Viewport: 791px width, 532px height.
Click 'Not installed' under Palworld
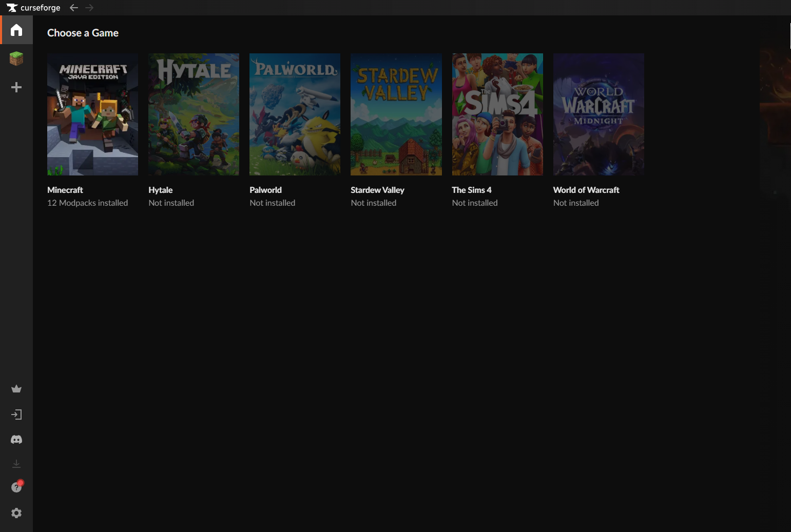273,203
